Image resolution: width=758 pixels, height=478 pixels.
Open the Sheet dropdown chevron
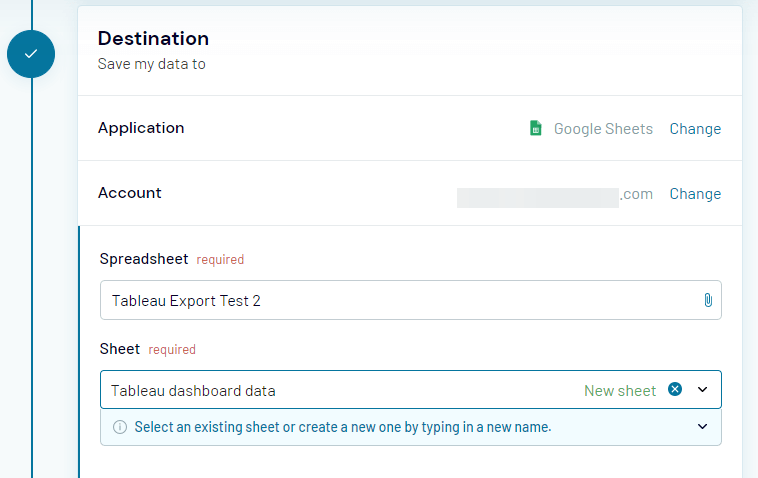702,390
